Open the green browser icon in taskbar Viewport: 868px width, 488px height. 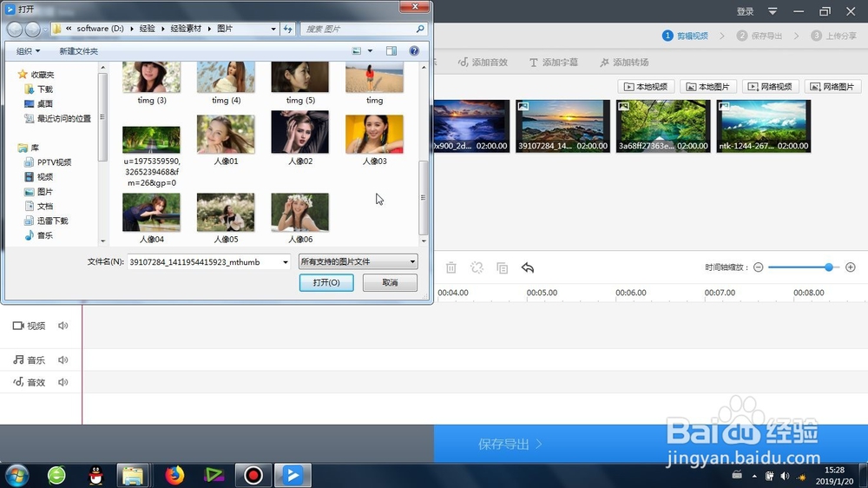click(x=56, y=475)
